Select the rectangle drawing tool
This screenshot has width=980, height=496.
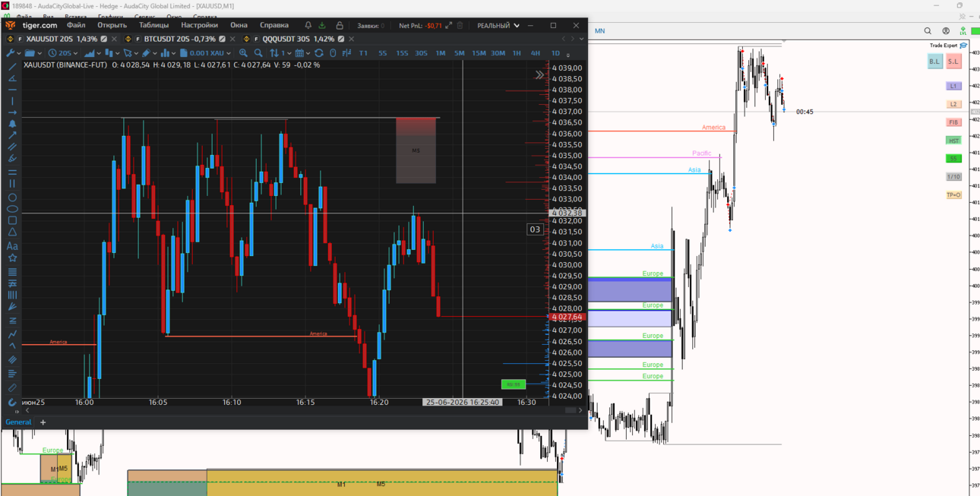pyautogui.click(x=12, y=220)
